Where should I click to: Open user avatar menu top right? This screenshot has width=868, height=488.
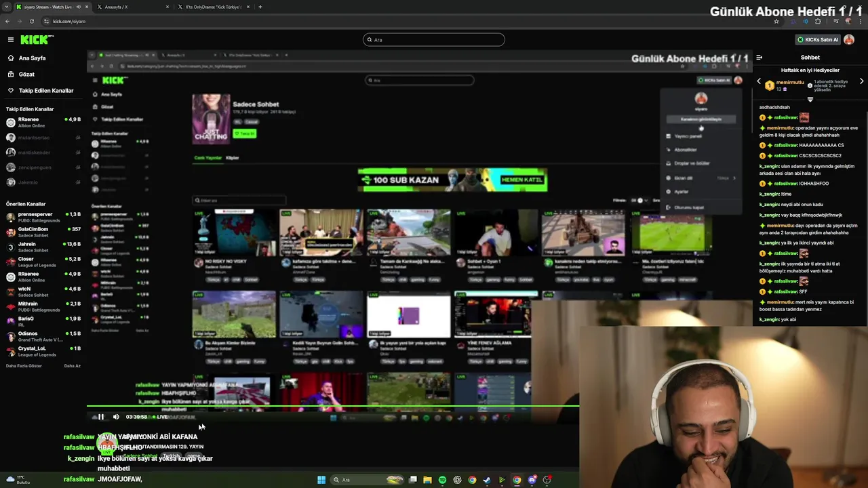tap(849, 40)
